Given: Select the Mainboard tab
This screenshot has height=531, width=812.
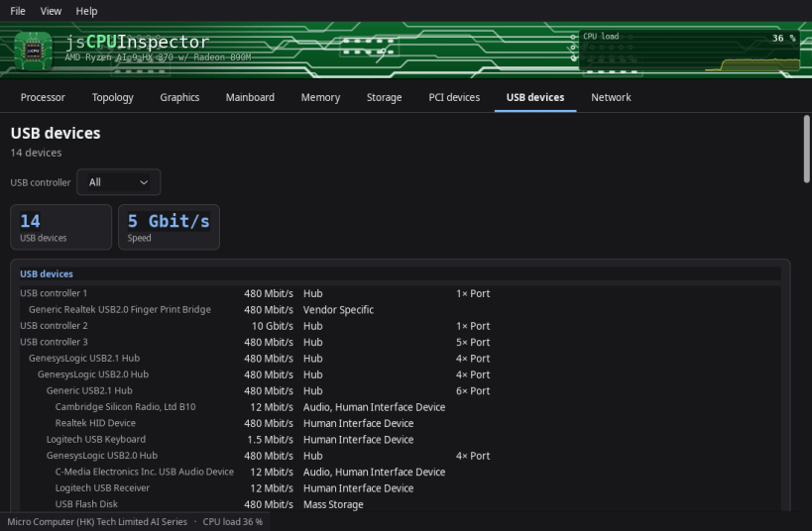Looking at the screenshot, I should coord(250,97).
